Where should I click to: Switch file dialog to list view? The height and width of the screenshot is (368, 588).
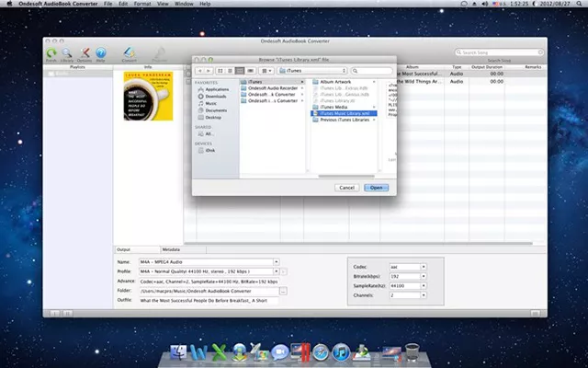tap(230, 71)
